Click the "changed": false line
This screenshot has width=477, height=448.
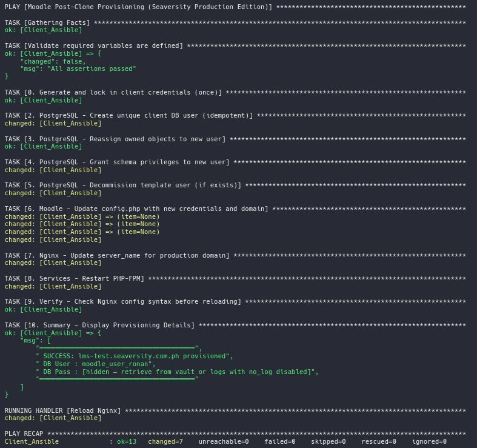pyautogui.click(x=53, y=61)
